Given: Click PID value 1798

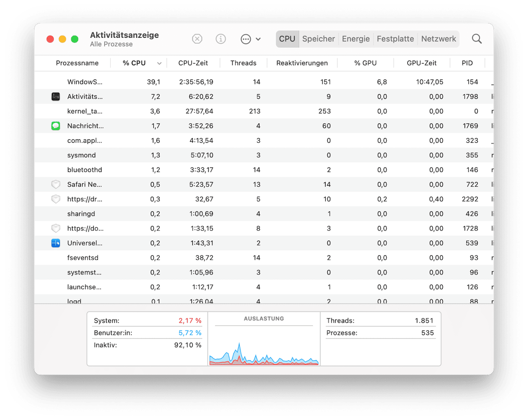Looking at the screenshot, I should pos(470,96).
